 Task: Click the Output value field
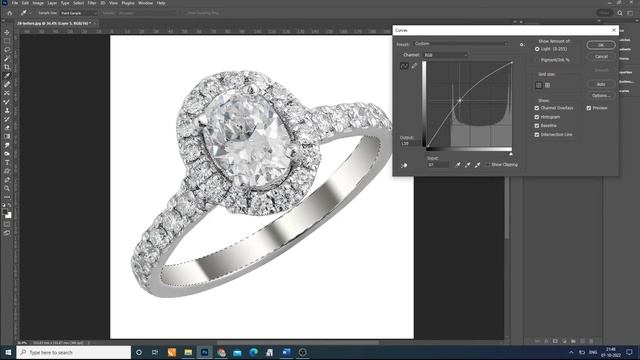[x=410, y=144]
